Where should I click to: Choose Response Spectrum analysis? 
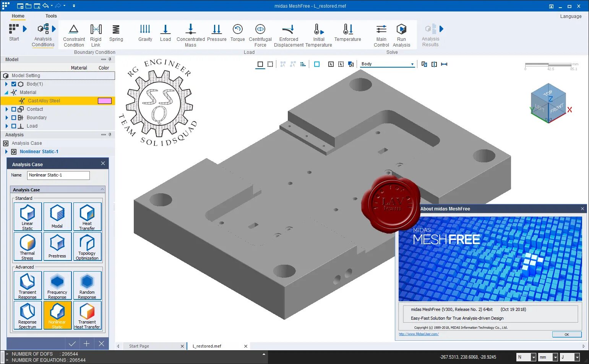28,315
